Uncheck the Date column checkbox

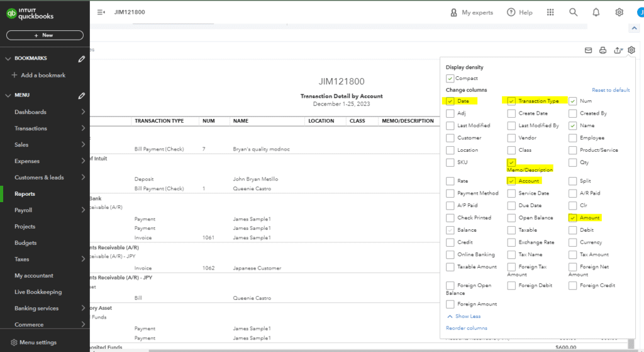450,101
